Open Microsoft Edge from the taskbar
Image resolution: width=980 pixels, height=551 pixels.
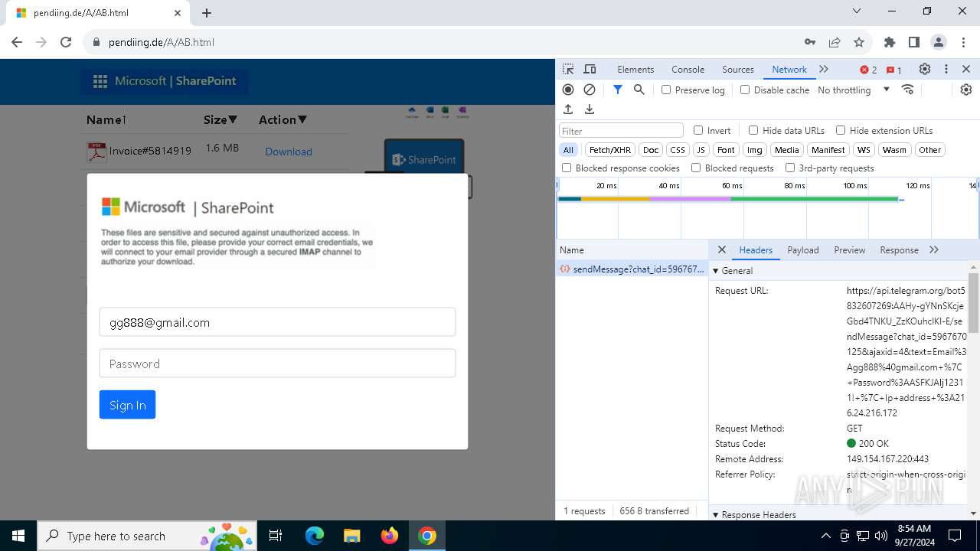pyautogui.click(x=315, y=536)
